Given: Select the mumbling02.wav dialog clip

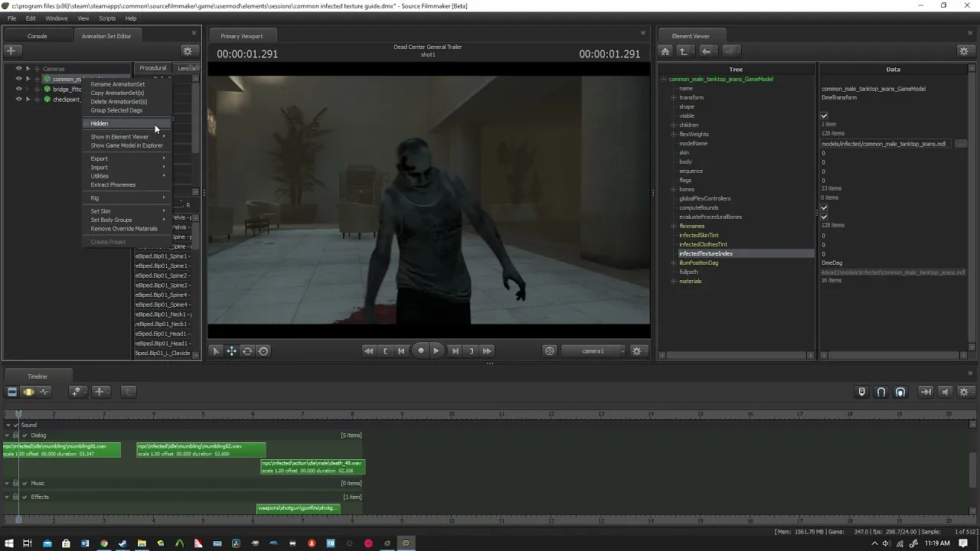Looking at the screenshot, I should pyautogui.click(x=201, y=450).
